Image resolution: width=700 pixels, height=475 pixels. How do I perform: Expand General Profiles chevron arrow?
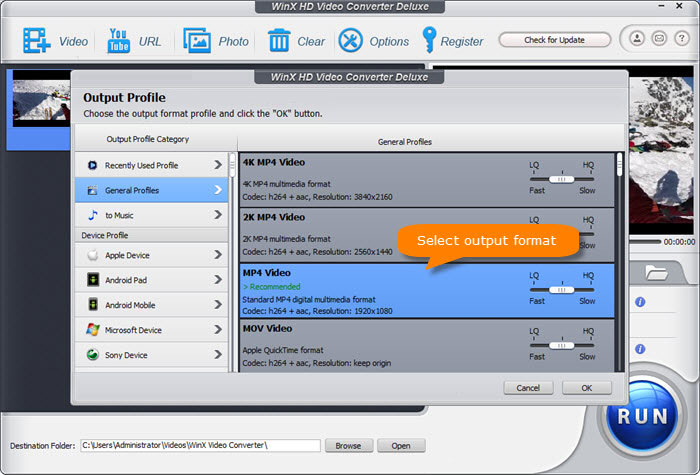(218, 190)
